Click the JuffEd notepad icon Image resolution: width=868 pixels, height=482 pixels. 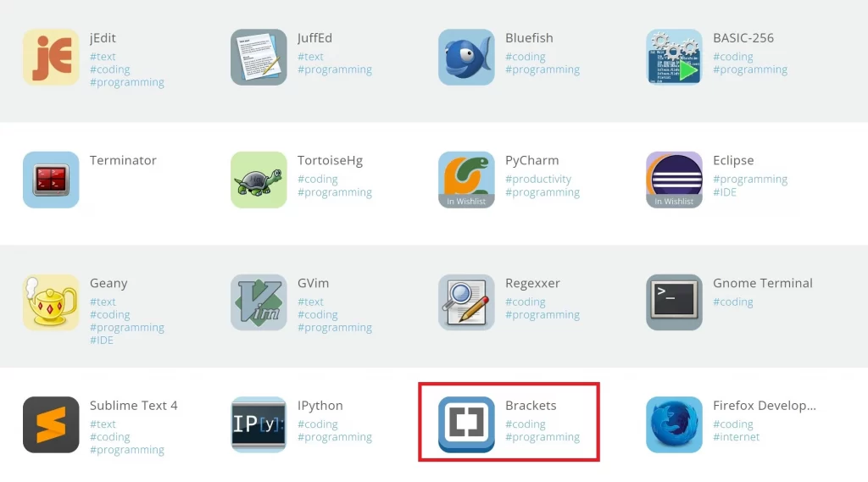coord(259,57)
